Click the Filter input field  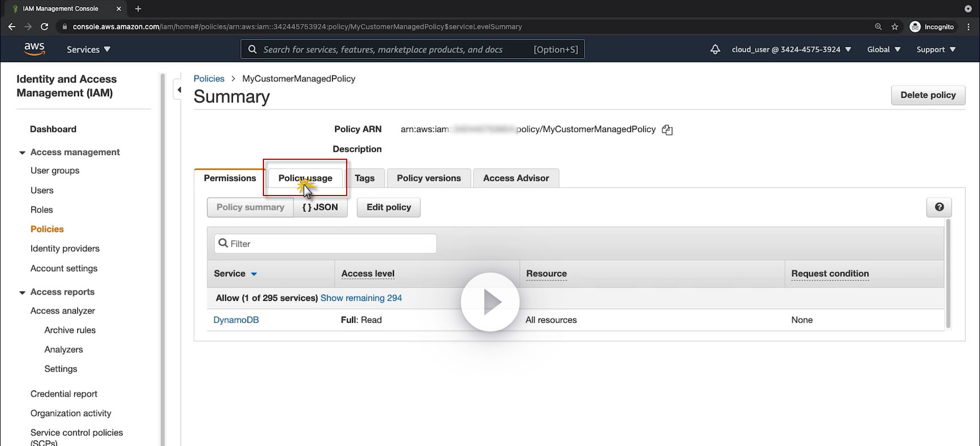pyautogui.click(x=325, y=244)
